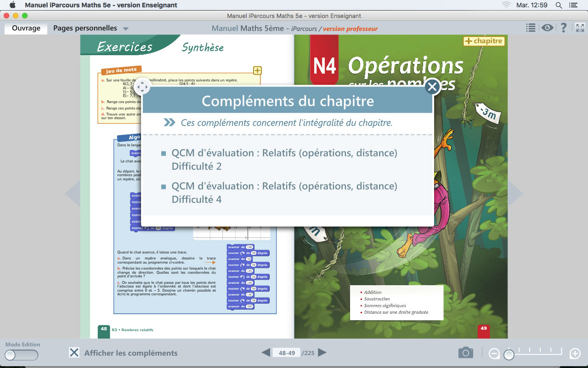
Task: Click the zoom slider handle
Action: pyautogui.click(x=509, y=355)
